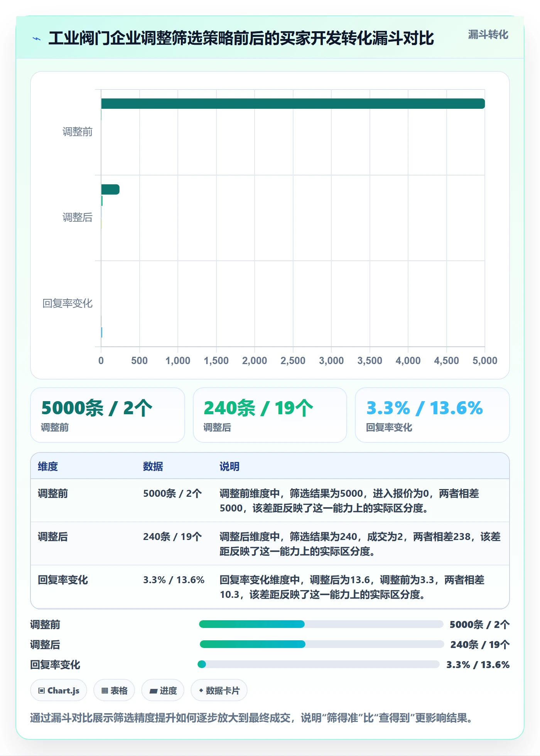The image size is (540, 756).
Task: Open the 240条 / 19个 data card
Action: tap(270, 415)
